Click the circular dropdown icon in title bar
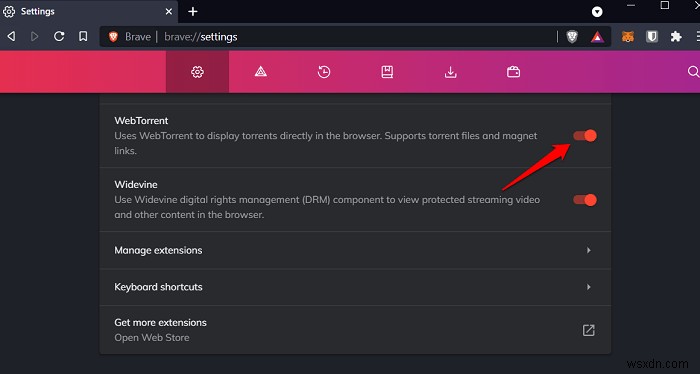The width and height of the screenshot is (700, 374). click(x=597, y=12)
